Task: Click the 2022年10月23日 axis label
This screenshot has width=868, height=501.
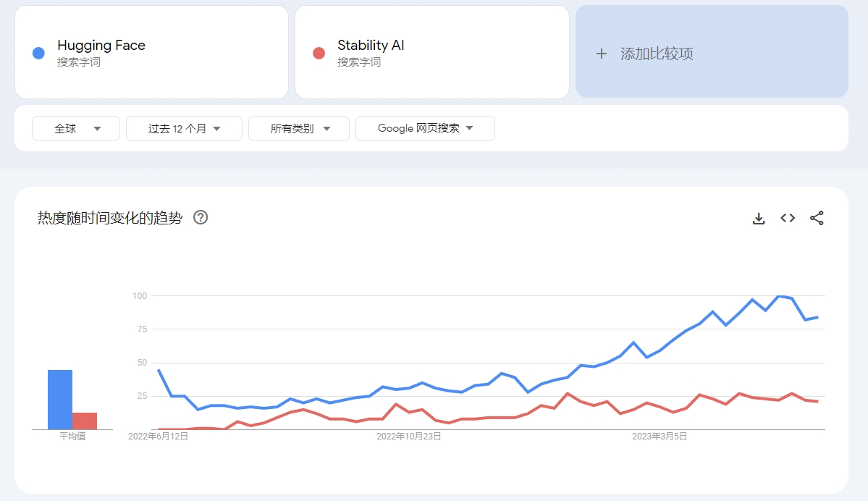Action: (408, 437)
